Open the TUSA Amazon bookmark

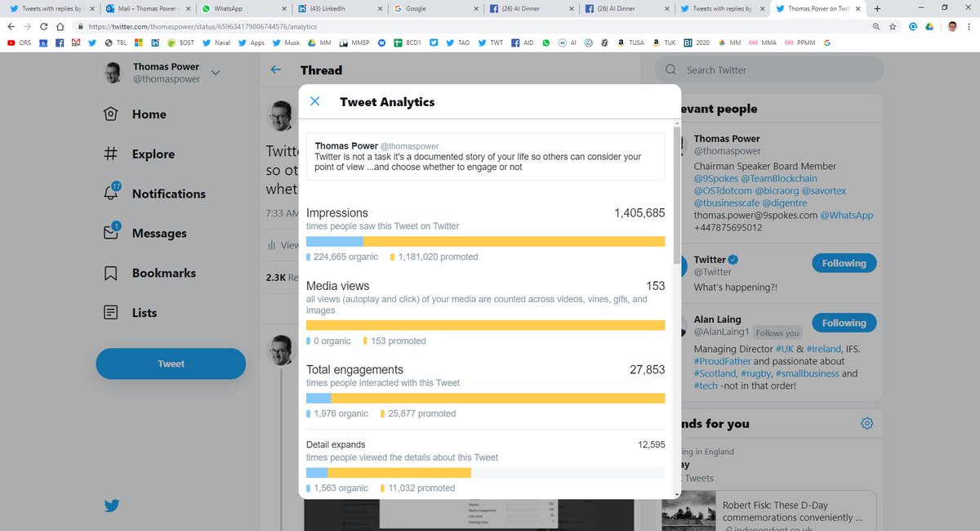630,42
